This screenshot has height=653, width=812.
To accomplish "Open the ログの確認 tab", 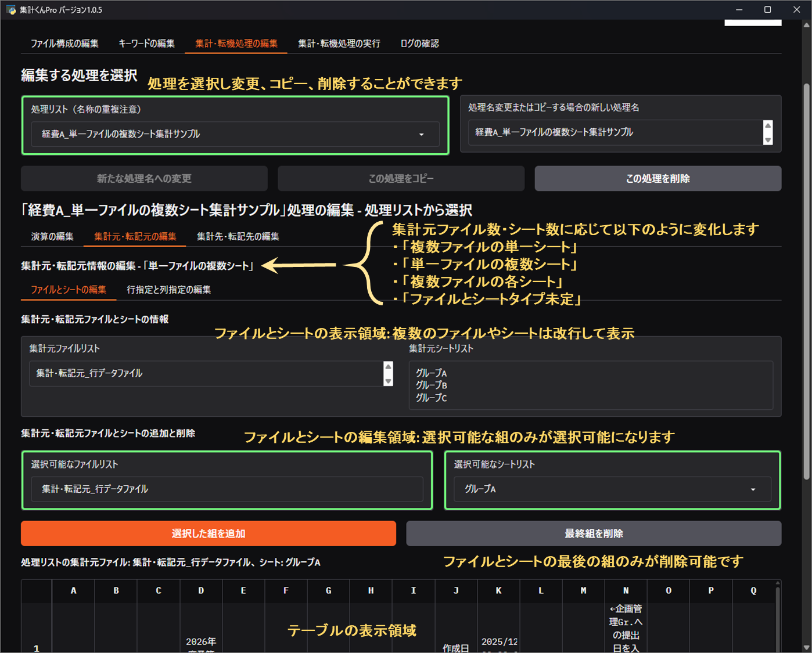I will [419, 44].
